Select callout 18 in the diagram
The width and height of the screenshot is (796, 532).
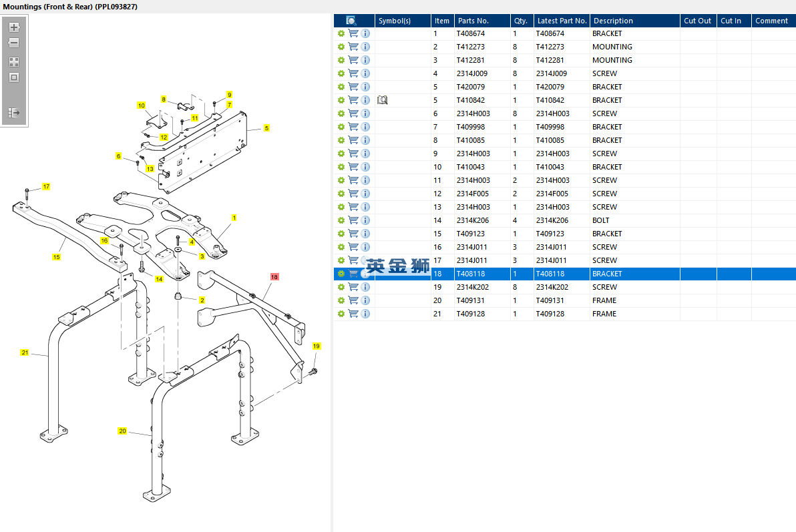point(274,276)
